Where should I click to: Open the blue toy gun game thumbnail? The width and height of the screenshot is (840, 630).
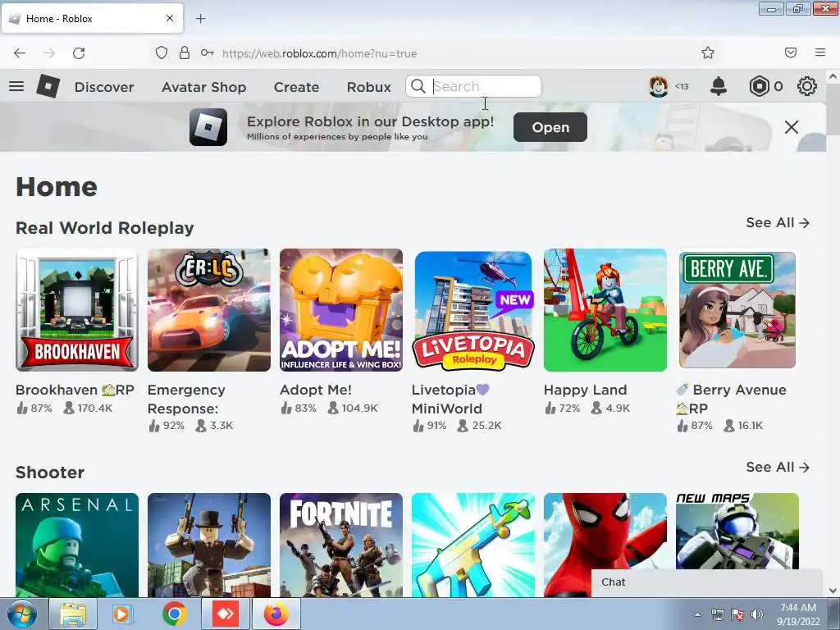pyautogui.click(x=473, y=545)
